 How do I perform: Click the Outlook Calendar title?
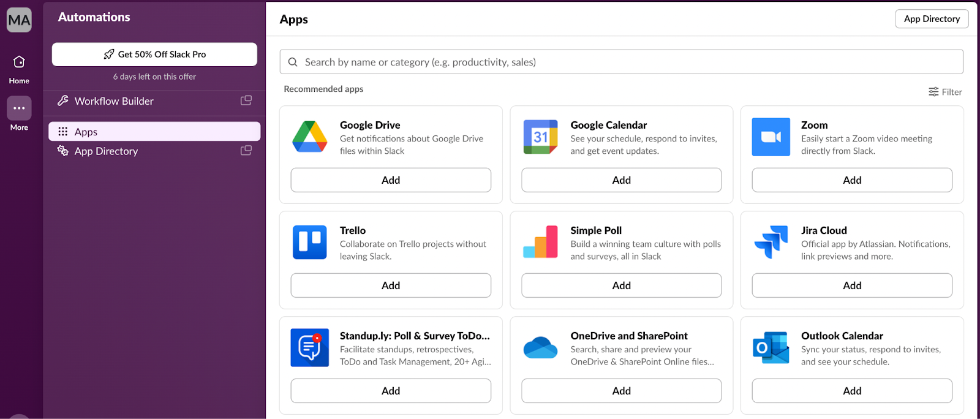pyautogui.click(x=842, y=336)
